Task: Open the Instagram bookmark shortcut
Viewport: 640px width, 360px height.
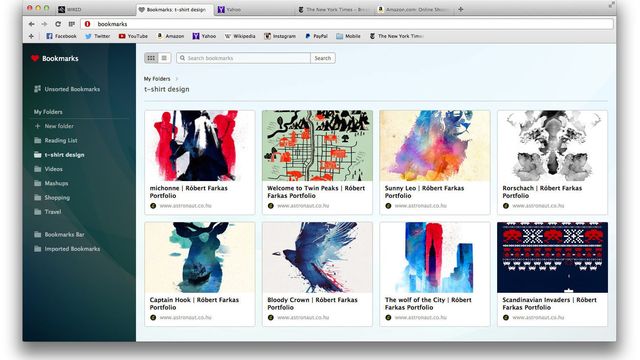Action: (x=280, y=36)
